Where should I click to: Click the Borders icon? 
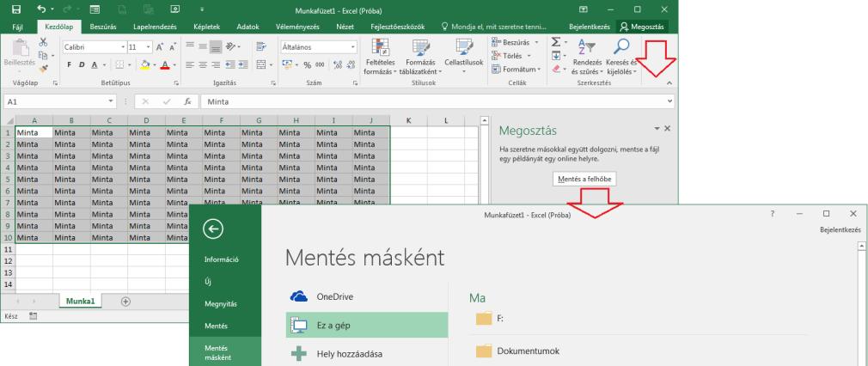coord(120,64)
